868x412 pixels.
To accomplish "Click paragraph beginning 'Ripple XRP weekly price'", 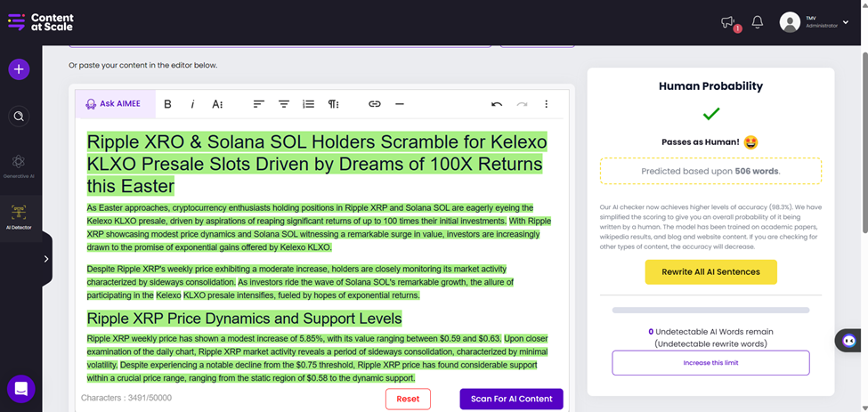I will click(317, 359).
